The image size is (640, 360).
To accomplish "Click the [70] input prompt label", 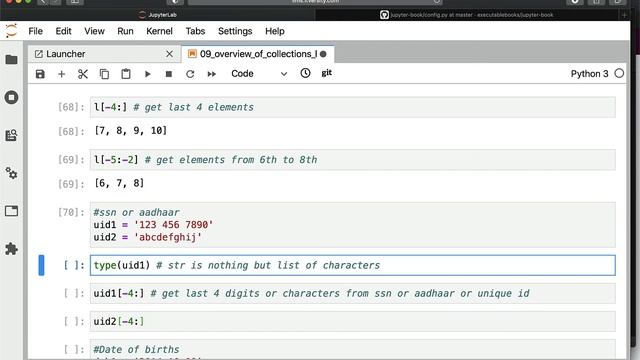I will point(71,212).
